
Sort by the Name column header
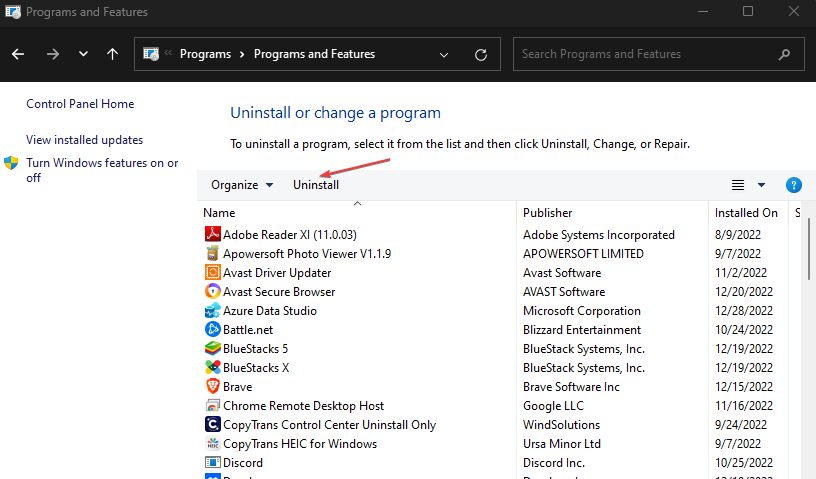click(219, 213)
